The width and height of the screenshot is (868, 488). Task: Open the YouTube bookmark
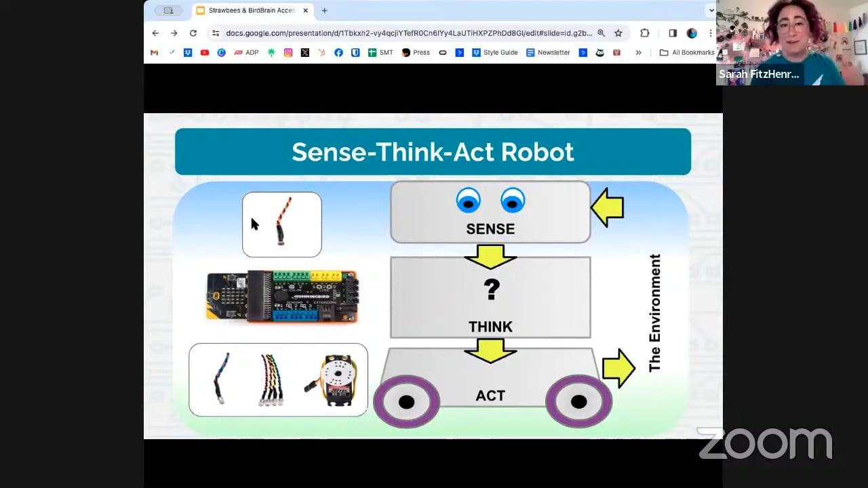[x=204, y=52]
